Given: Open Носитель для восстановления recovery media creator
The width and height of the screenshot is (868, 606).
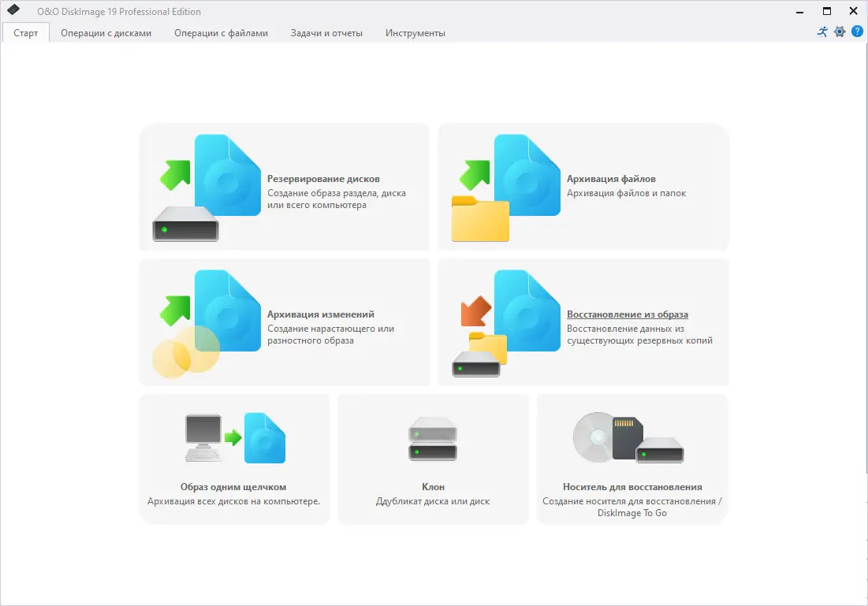Looking at the screenshot, I should pyautogui.click(x=631, y=459).
